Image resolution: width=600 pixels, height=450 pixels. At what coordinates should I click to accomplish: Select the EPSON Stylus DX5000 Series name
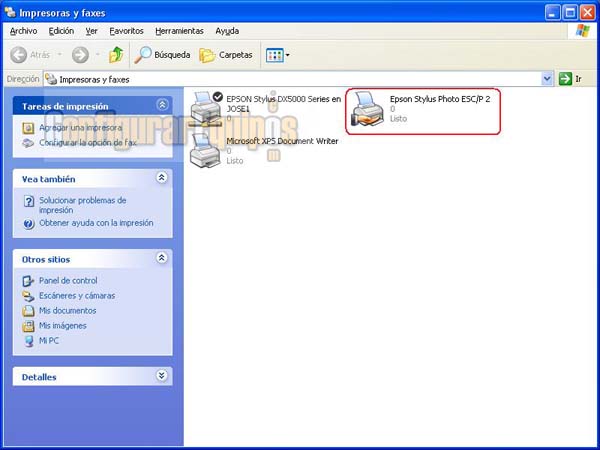click(x=284, y=104)
